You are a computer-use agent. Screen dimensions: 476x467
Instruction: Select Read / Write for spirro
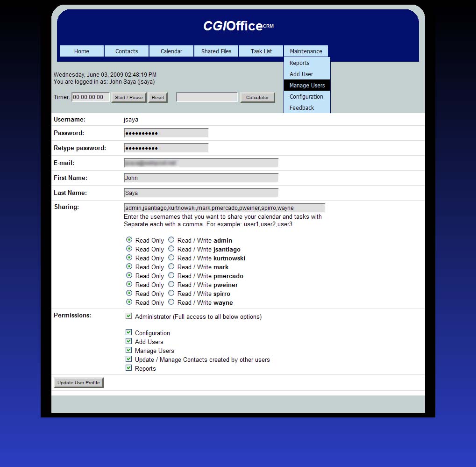pyautogui.click(x=171, y=293)
